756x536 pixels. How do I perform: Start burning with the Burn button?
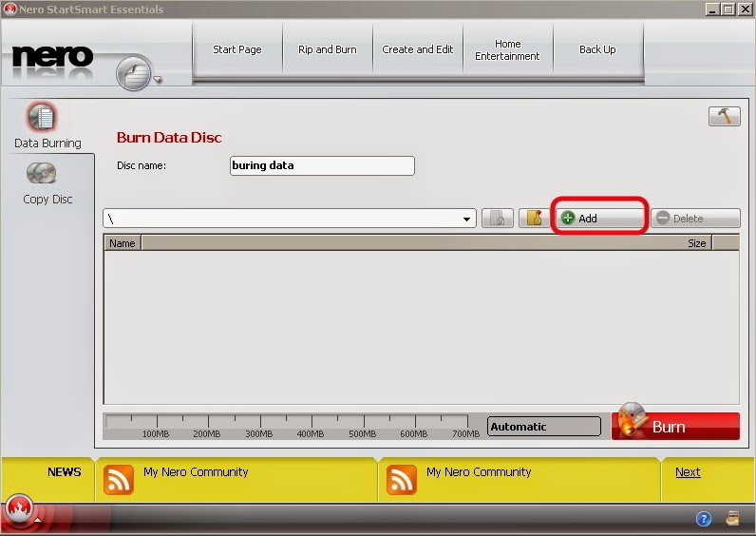(x=675, y=427)
